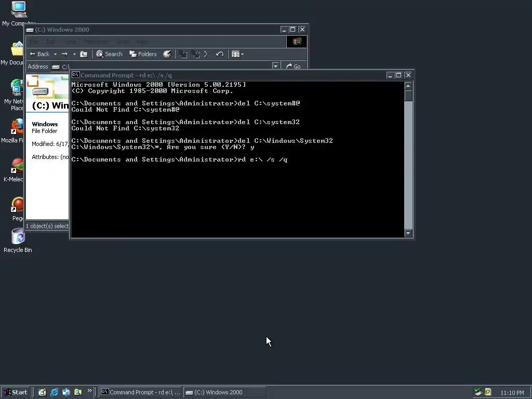532x399 pixels.
Task: Expand the Address bar dropdown
Action: [275, 66]
